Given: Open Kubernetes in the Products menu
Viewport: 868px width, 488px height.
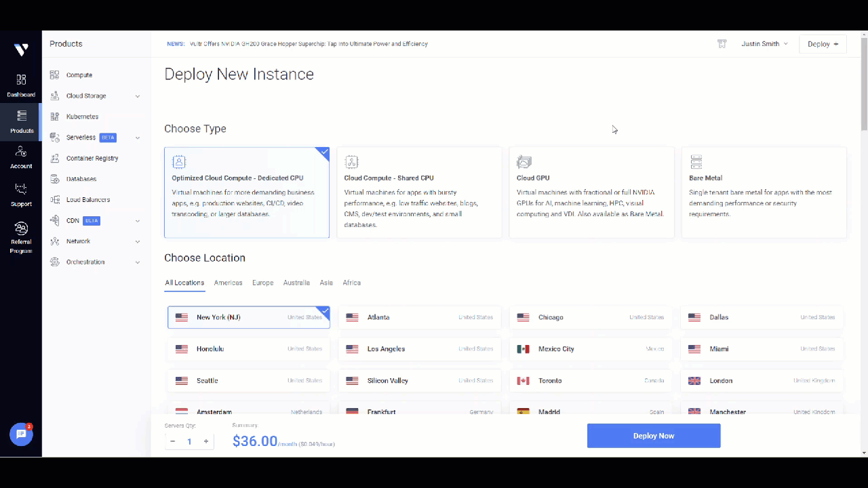Looking at the screenshot, I should [x=82, y=117].
